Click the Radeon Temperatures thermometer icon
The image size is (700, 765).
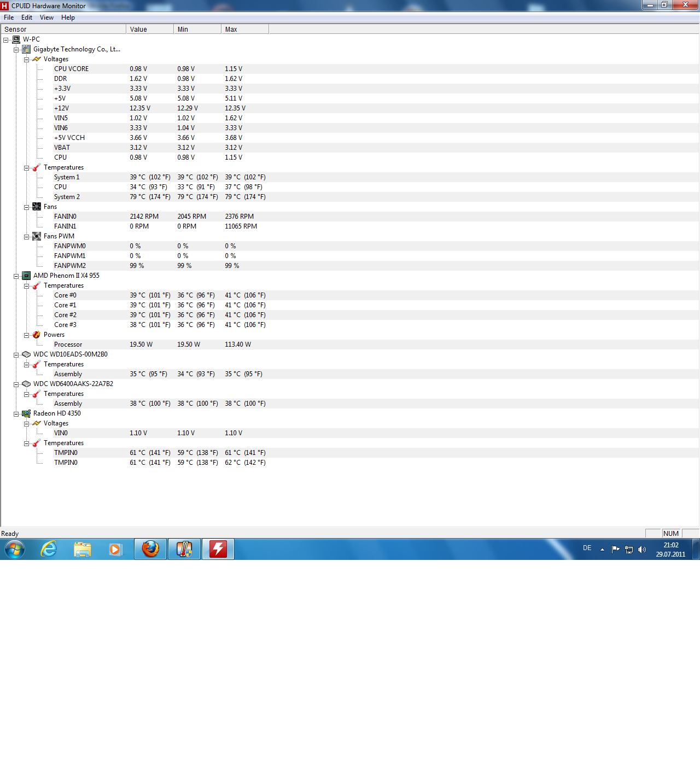click(37, 443)
